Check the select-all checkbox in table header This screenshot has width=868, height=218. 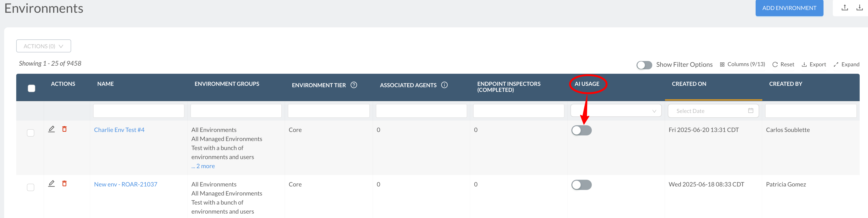click(x=31, y=88)
